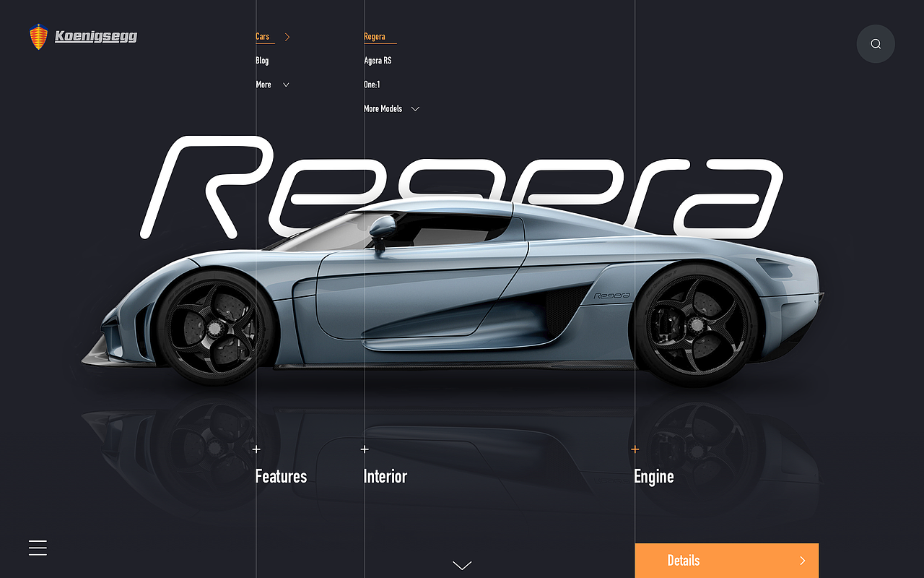Open the Features section
The width and height of the screenshot is (924, 578).
tap(281, 477)
